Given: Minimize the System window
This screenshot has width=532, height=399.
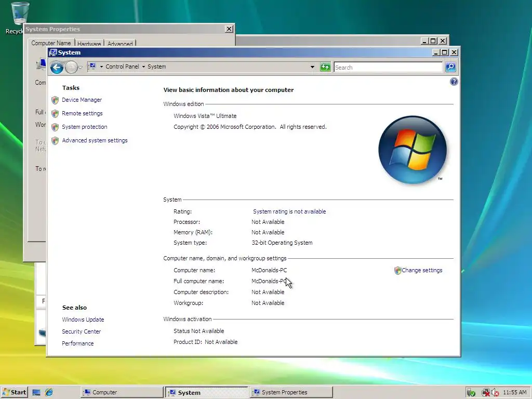Looking at the screenshot, I should tap(436, 52).
